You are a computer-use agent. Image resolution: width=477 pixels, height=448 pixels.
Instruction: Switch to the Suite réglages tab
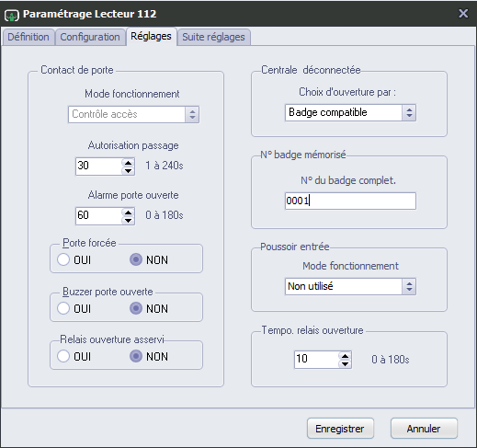click(213, 37)
